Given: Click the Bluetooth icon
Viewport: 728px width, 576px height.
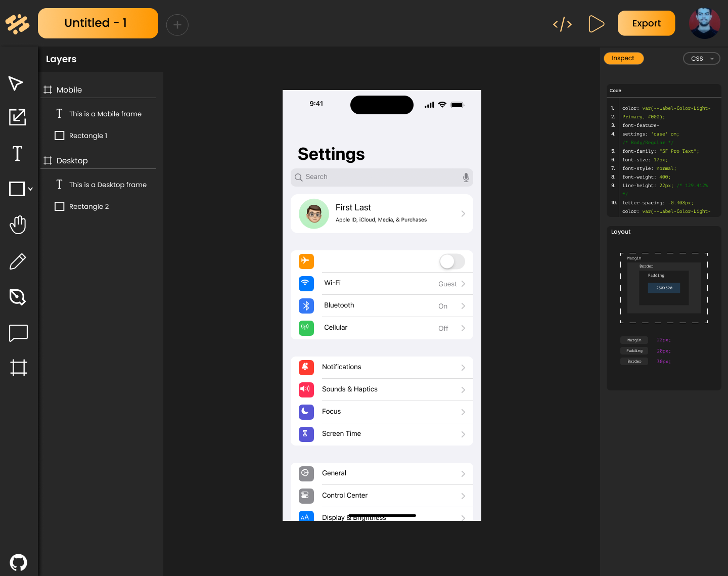Looking at the screenshot, I should 306,305.
